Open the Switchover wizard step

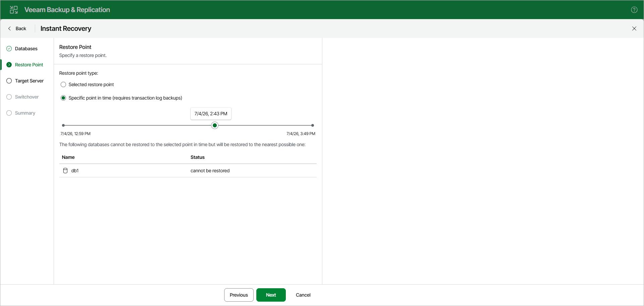coord(27,97)
